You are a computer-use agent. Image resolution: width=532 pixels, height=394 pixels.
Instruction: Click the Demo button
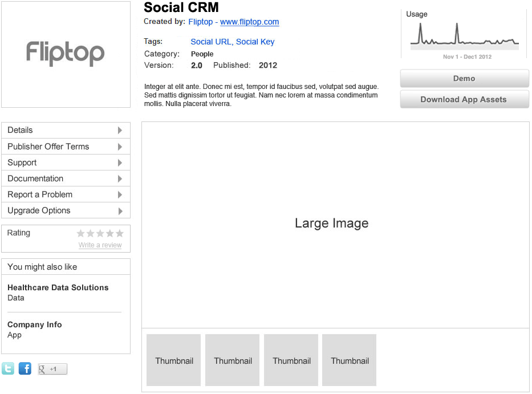[x=465, y=78]
